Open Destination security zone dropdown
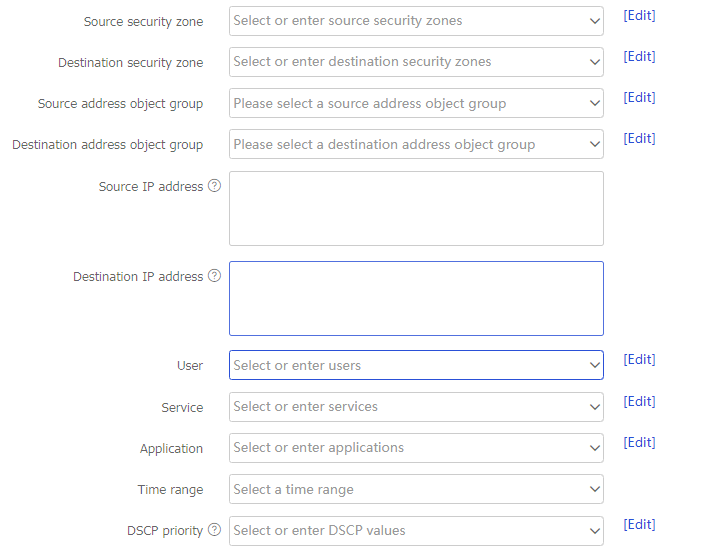 coord(416,62)
